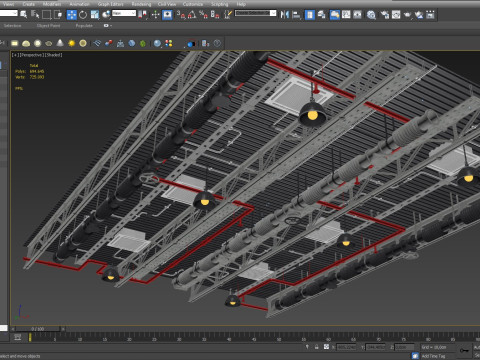Click the cone shape icon in ribbon

click(60, 43)
